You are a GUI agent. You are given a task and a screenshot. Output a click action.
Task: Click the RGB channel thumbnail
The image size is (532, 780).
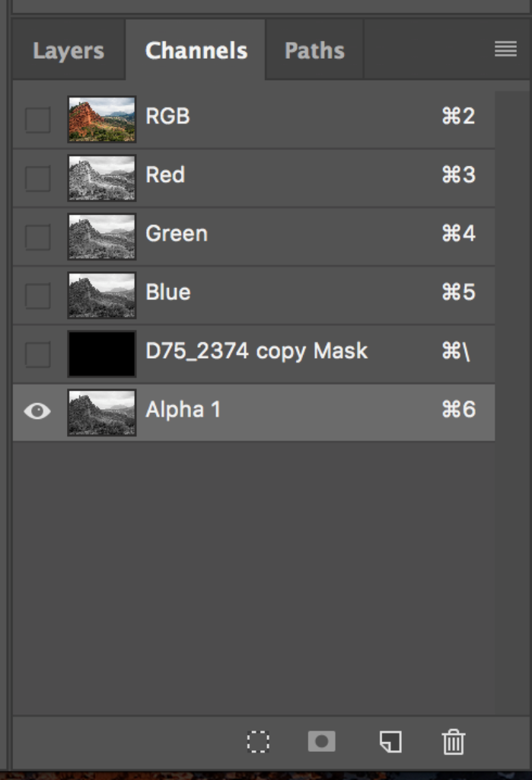point(101,119)
